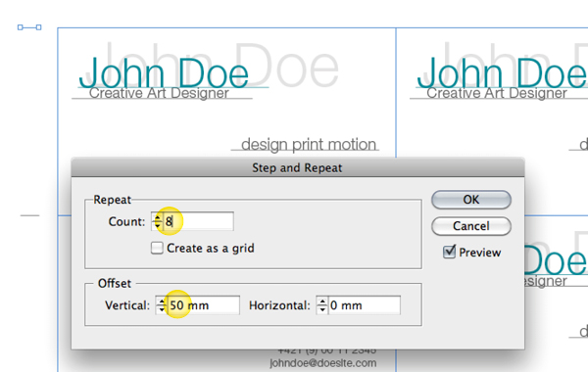Select top-left Creative Art Designer text
Image resolution: width=588 pixels, height=372 pixels.
click(x=159, y=93)
